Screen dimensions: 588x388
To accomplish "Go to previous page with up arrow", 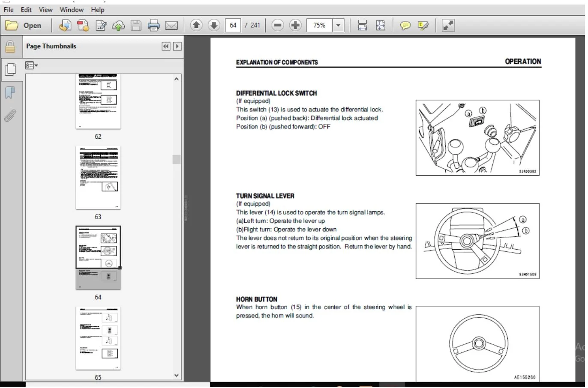I will coord(196,25).
